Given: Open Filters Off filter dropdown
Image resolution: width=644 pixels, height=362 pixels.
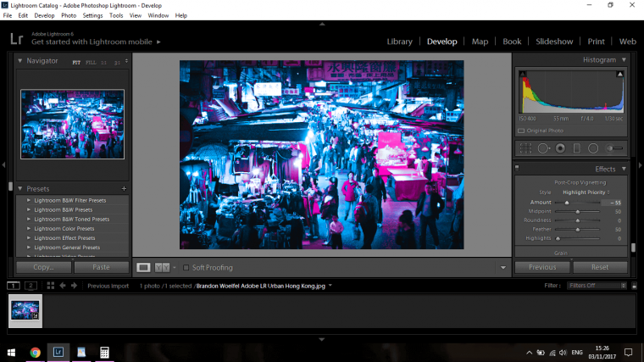Looking at the screenshot, I should 597,286.
